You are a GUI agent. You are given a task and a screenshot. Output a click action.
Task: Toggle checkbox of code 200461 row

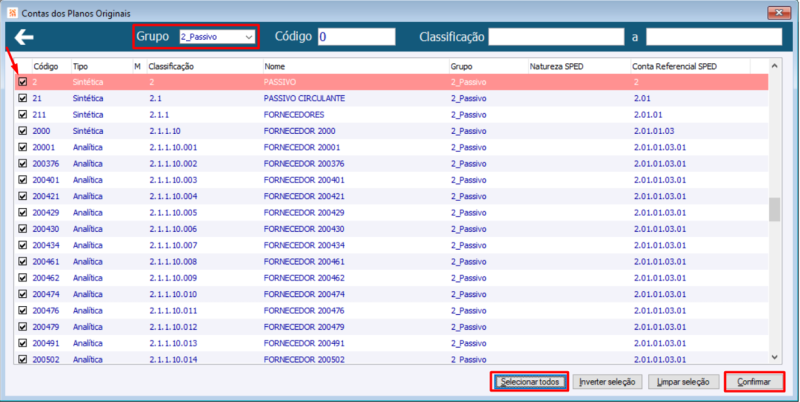pos(22,261)
